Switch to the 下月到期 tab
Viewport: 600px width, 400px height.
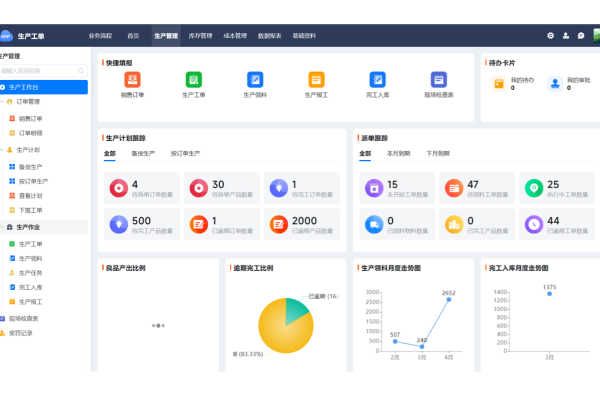click(x=438, y=153)
